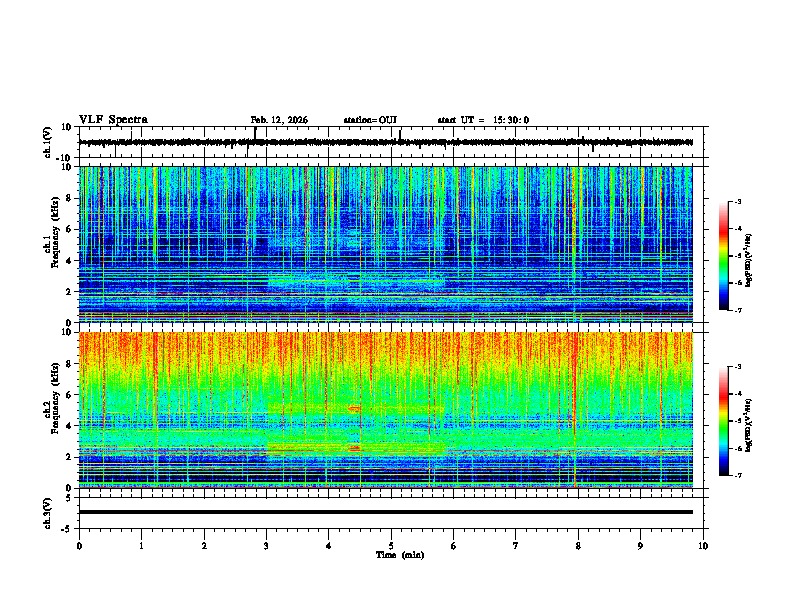Click the "Time (min)" axis title
The width and height of the screenshot is (792, 612).
tap(400, 555)
